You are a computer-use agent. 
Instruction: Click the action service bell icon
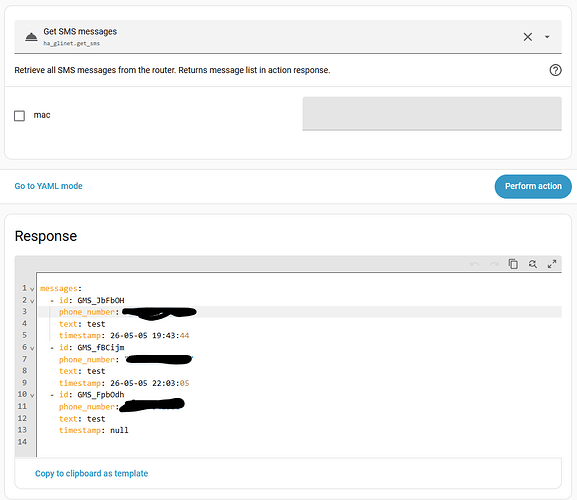[x=31, y=37]
